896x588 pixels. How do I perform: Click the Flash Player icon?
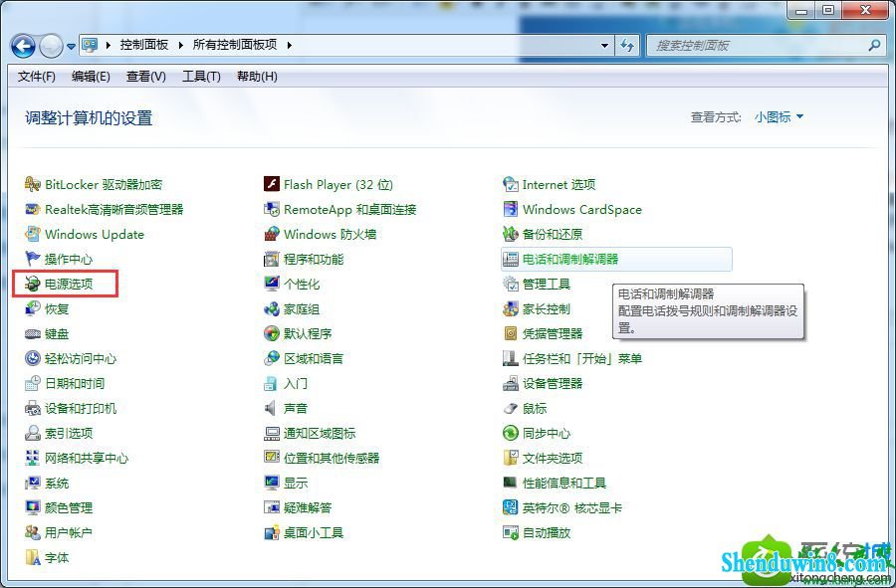272,184
